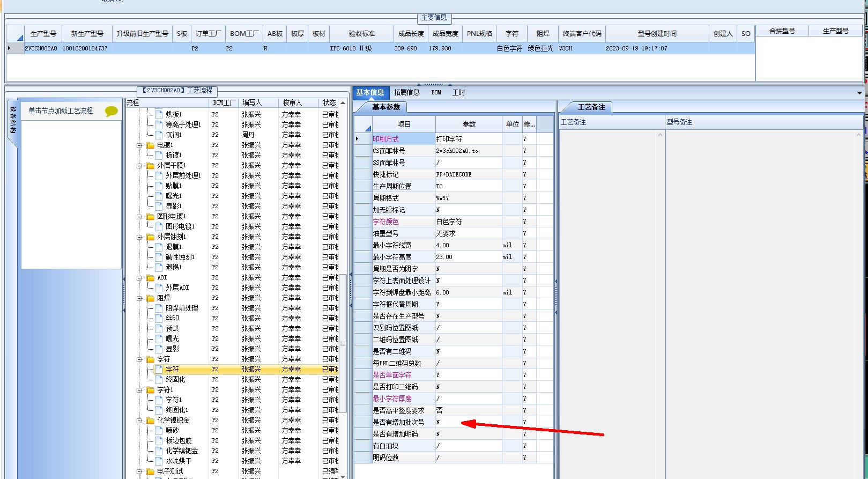Click the document icon beside 沉铜1
The image size is (868, 479).
point(159,135)
